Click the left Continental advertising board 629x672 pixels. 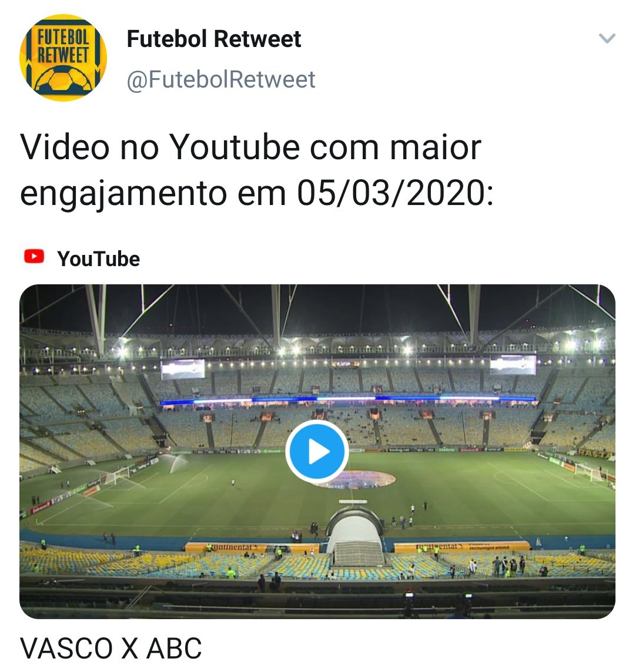click(252, 547)
